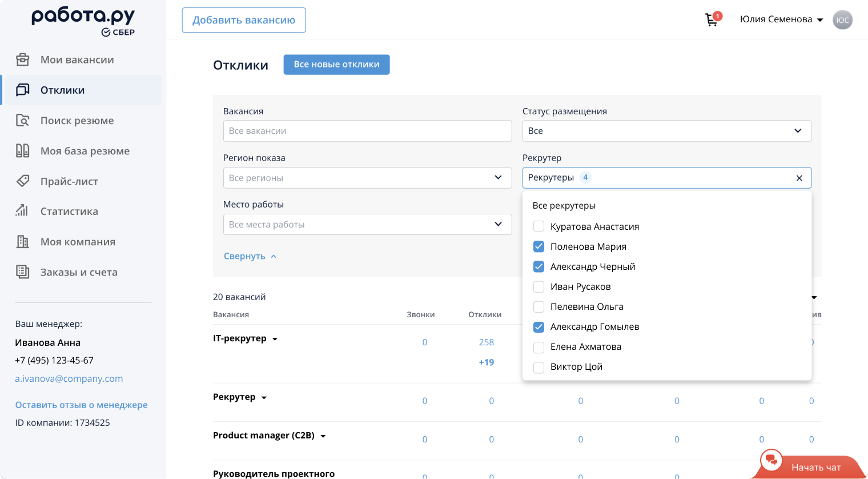Clear the Рекрутеры selection with X

(799, 178)
